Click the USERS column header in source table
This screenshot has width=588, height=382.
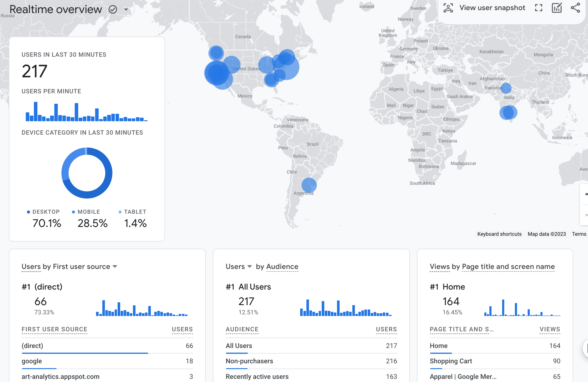click(x=182, y=329)
